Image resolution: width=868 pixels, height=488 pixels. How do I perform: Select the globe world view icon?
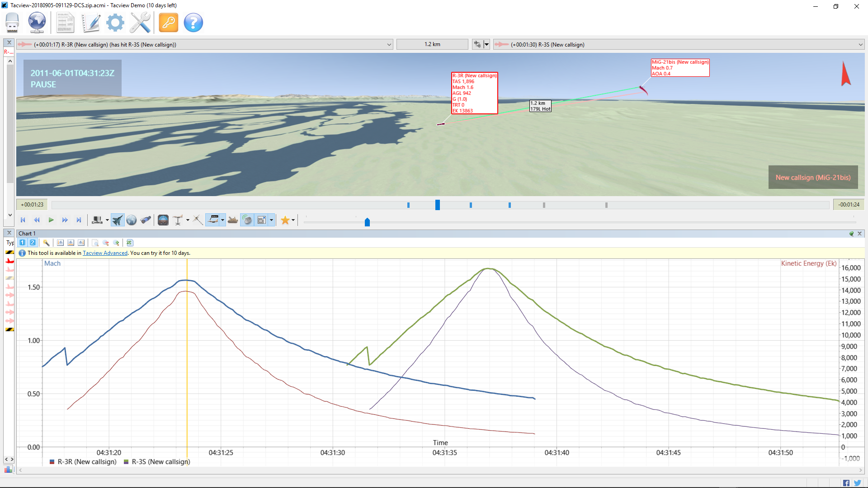pyautogui.click(x=132, y=220)
